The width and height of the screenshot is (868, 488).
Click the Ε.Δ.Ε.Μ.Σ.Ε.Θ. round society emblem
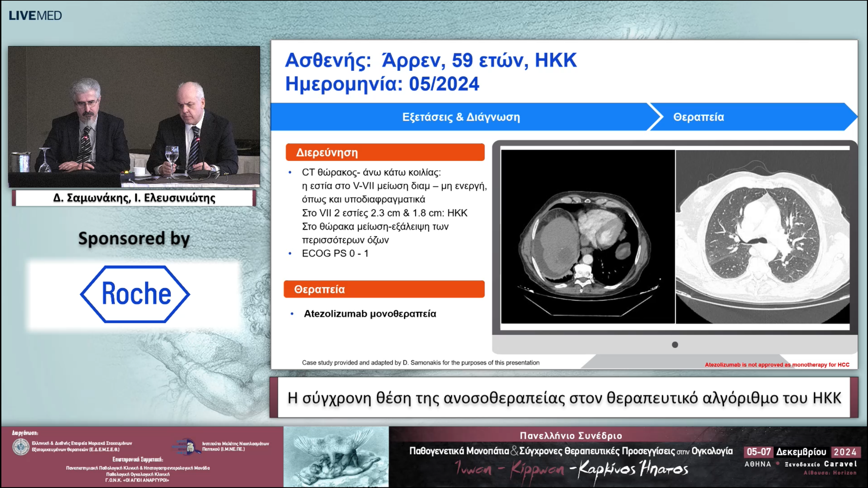(21, 447)
